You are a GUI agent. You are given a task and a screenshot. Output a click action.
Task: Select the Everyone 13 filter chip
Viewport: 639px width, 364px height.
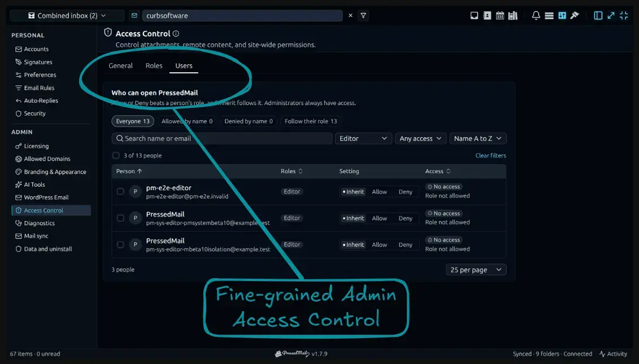(133, 121)
